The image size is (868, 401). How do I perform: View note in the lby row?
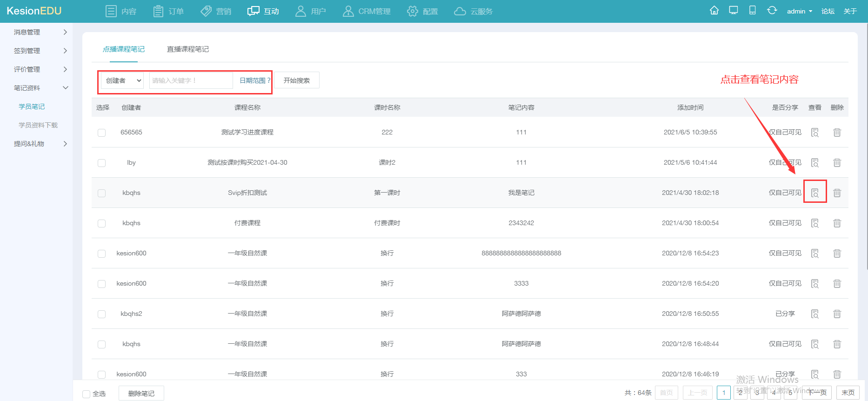coord(815,163)
